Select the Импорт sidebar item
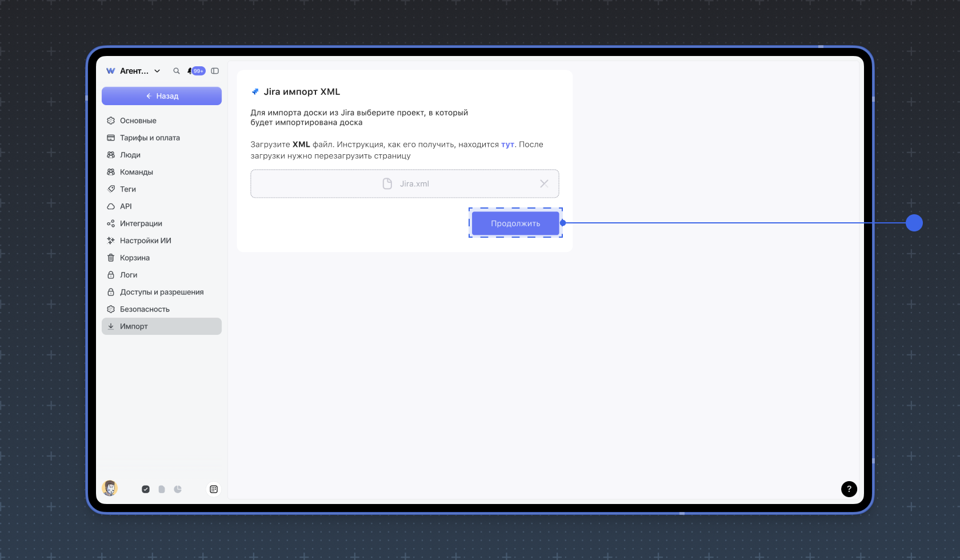 click(x=162, y=326)
